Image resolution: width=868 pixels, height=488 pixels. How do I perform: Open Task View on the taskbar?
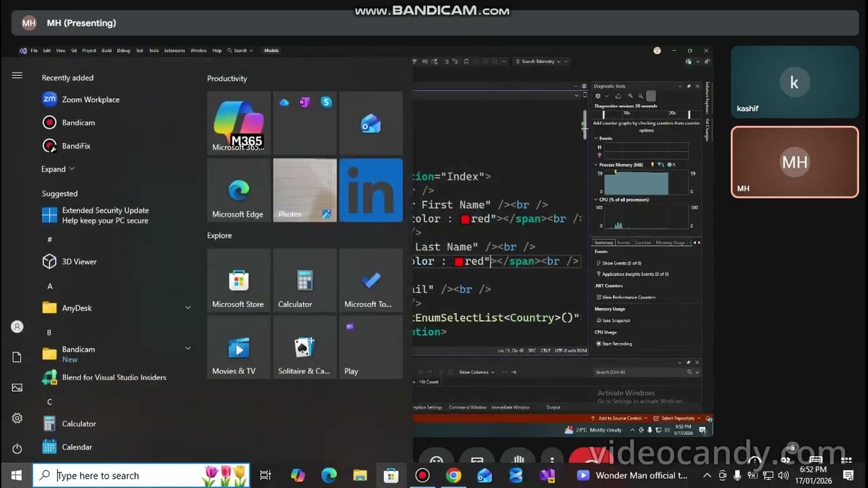[x=266, y=475]
